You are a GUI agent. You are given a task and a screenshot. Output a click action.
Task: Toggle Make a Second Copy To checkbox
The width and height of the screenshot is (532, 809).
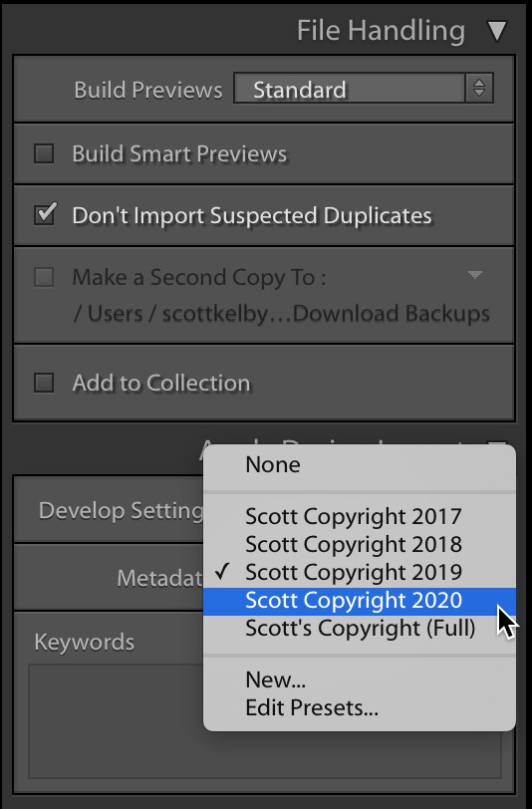point(44,277)
